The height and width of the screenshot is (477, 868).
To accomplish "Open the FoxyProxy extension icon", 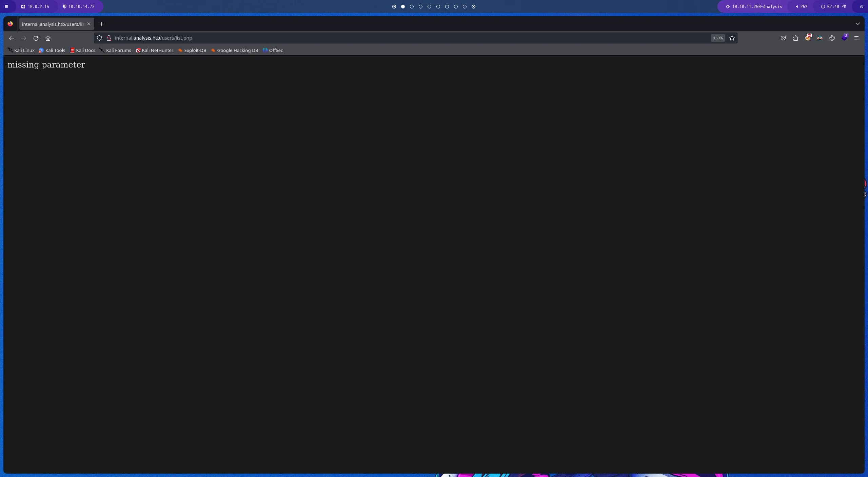I will click(x=808, y=38).
